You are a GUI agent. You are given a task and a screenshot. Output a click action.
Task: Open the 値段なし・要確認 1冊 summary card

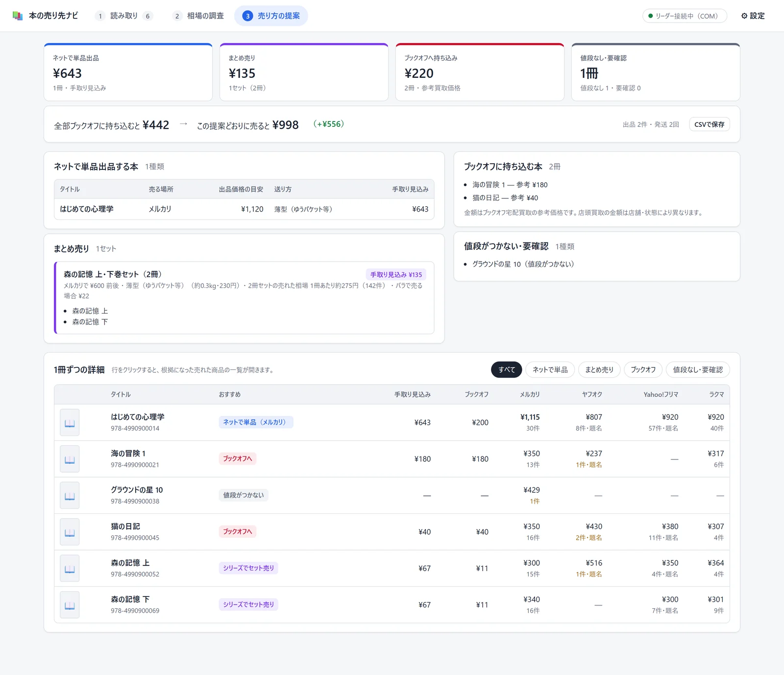click(x=656, y=72)
